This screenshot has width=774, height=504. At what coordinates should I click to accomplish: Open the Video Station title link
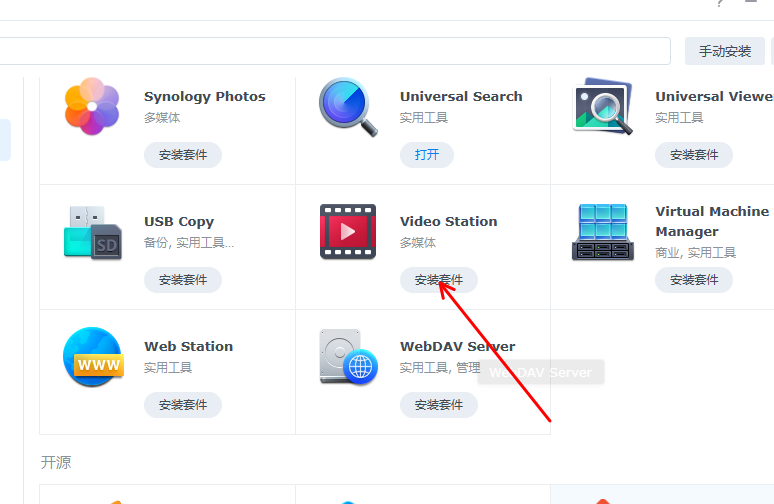coord(448,221)
